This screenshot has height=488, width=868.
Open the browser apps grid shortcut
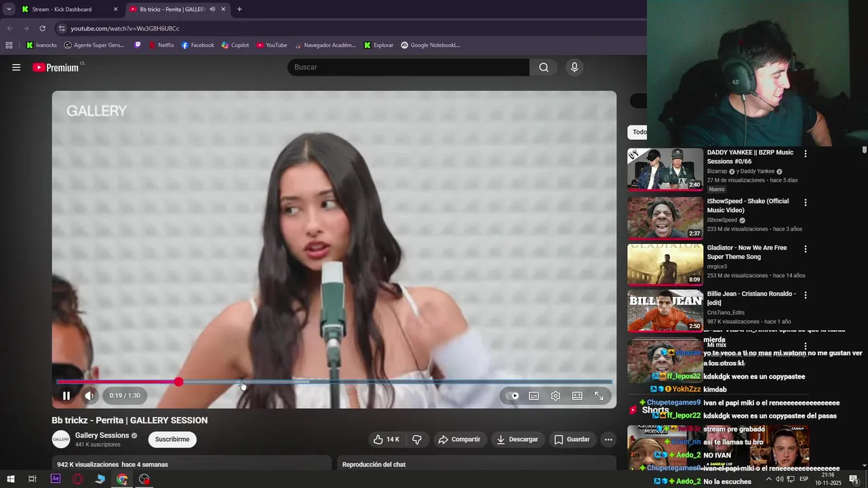pos(9,45)
